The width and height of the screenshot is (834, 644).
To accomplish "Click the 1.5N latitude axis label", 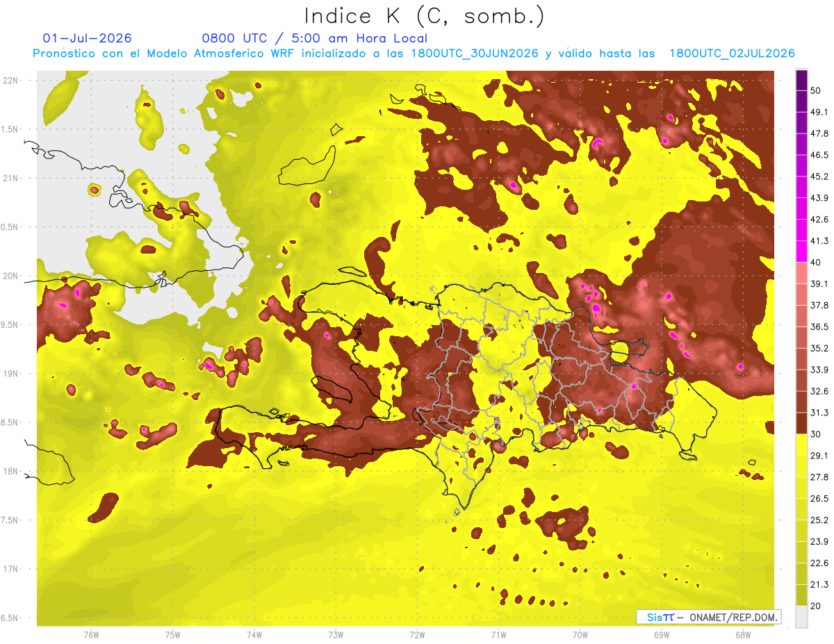I will tap(10, 129).
